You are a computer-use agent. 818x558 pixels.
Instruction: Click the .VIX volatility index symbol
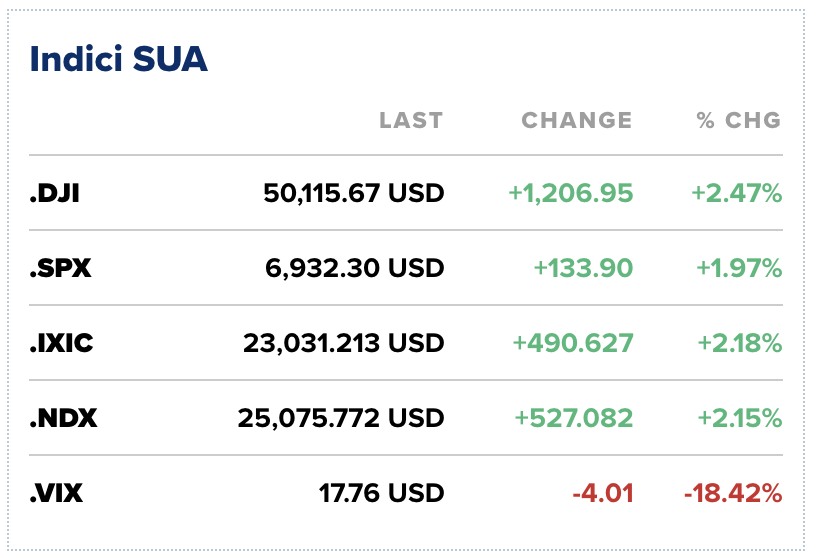[x=58, y=493]
